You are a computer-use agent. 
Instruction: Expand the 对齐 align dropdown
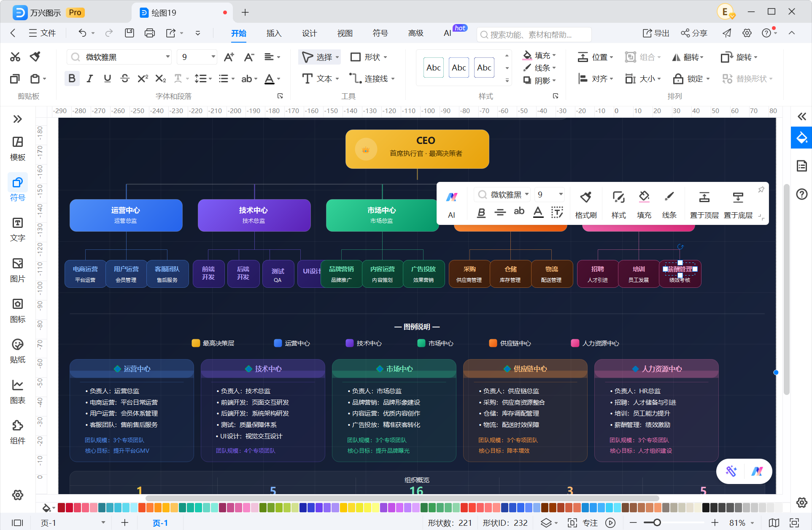(611, 79)
